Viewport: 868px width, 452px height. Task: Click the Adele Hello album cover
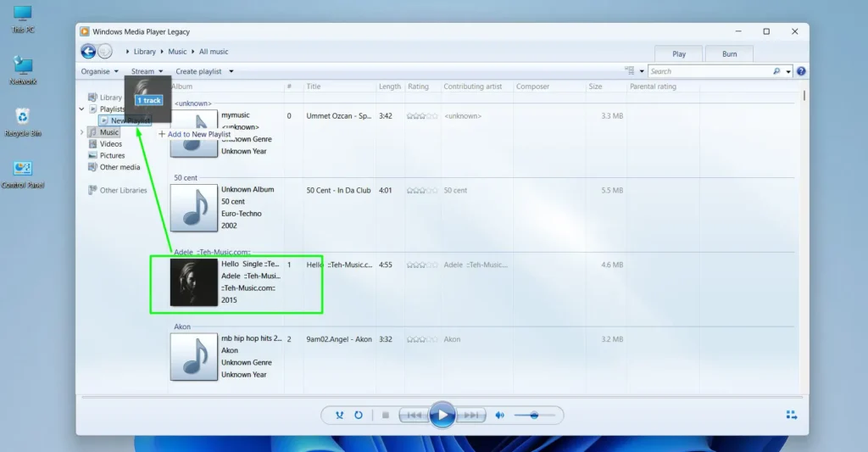click(x=194, y=282)
